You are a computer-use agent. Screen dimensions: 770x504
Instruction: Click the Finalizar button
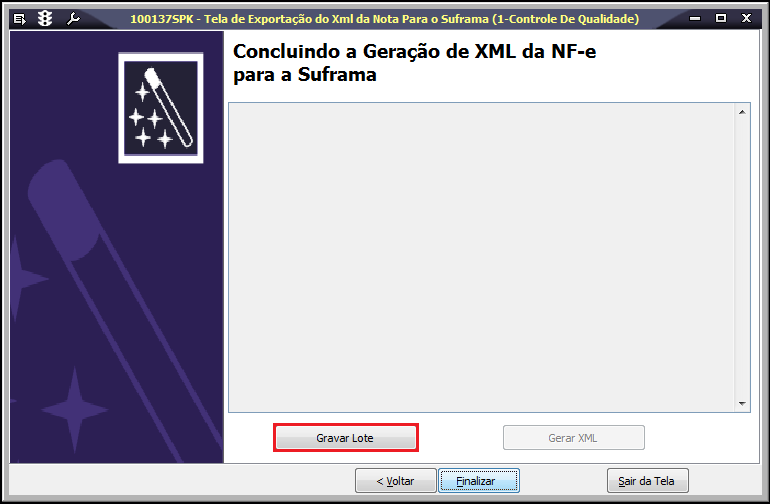coord(479,481)
